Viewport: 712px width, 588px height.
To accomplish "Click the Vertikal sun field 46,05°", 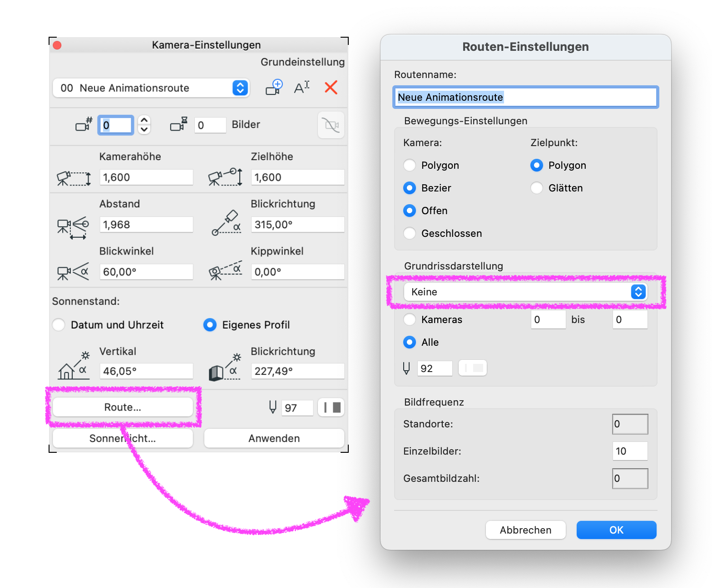I will pos(146,371).
